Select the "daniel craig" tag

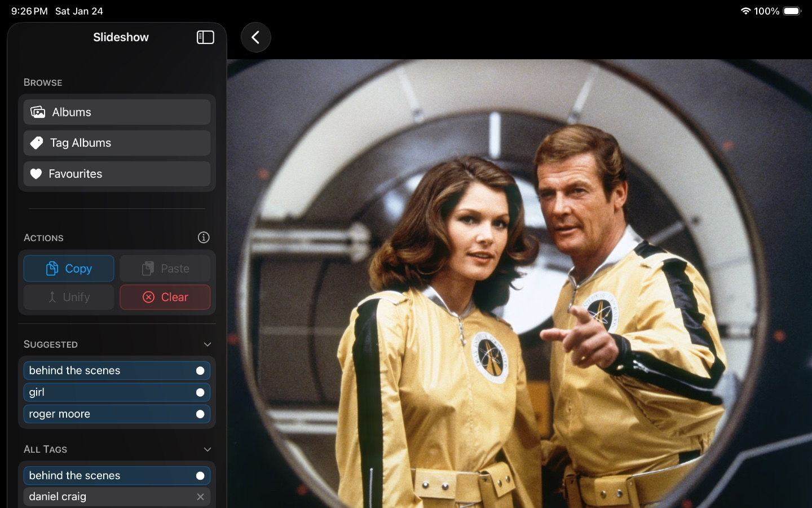tap(117, 497)
